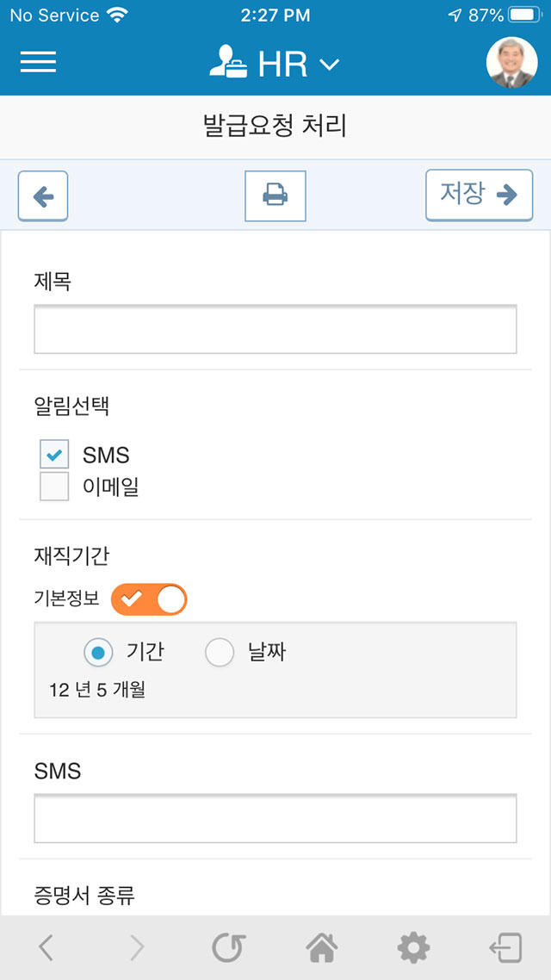Print the issuance request form
The height and width of the screenshot is (980, 551).
tap(275, 196)
